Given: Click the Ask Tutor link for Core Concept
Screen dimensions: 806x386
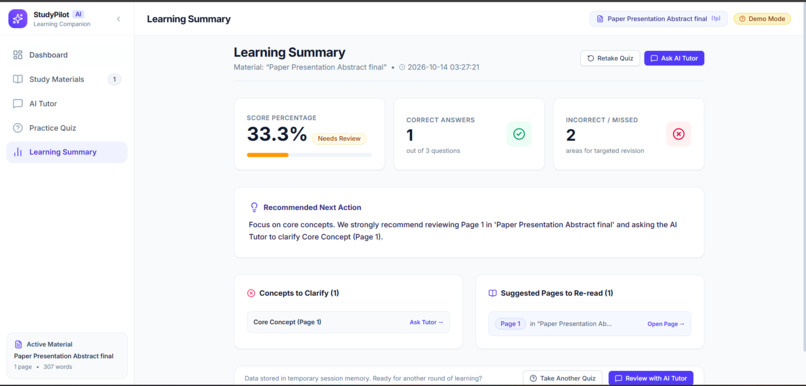Looking at the screenshot, I should pos(426,322).
